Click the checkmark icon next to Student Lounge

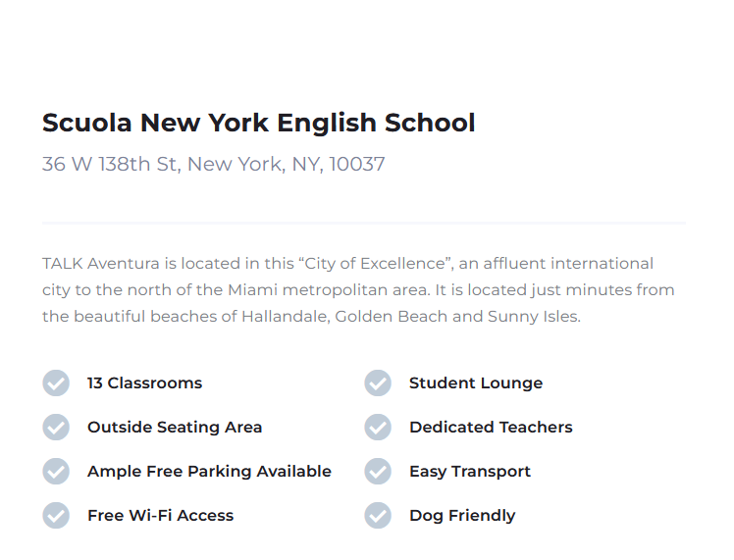point(378,383)
